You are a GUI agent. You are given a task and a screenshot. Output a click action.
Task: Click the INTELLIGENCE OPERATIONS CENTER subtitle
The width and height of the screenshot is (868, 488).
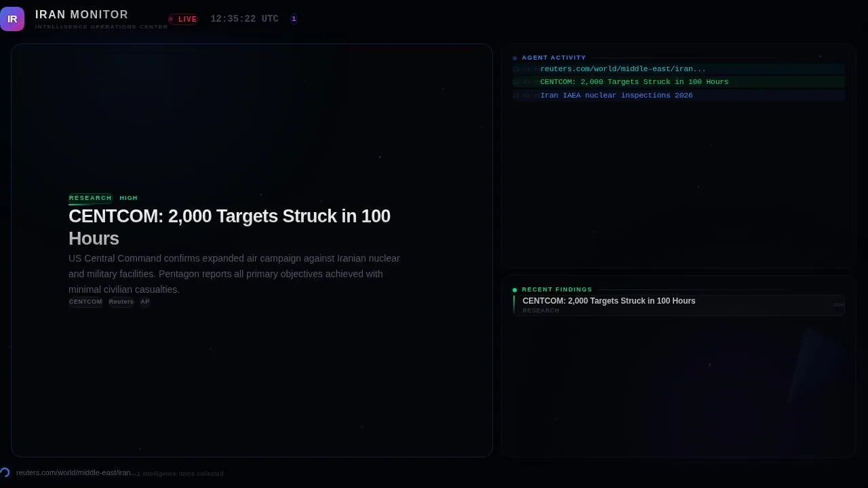tap(102, 27)
